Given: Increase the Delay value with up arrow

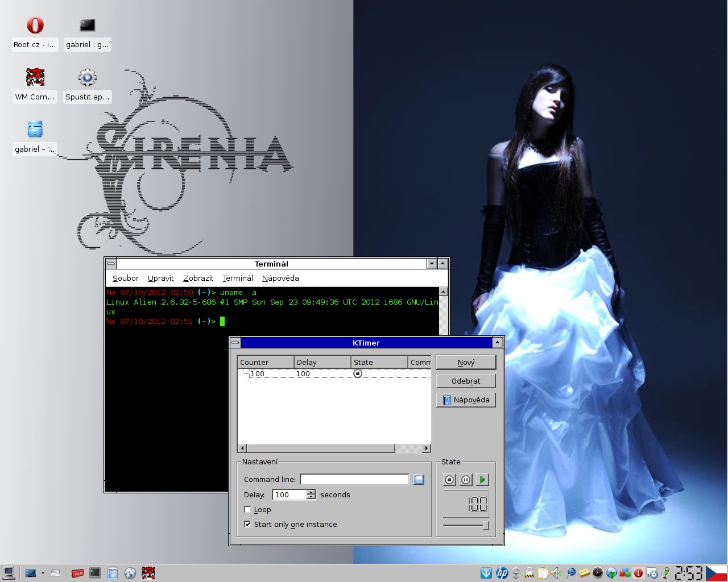Looking at the screenshot, I should (311, 492).
